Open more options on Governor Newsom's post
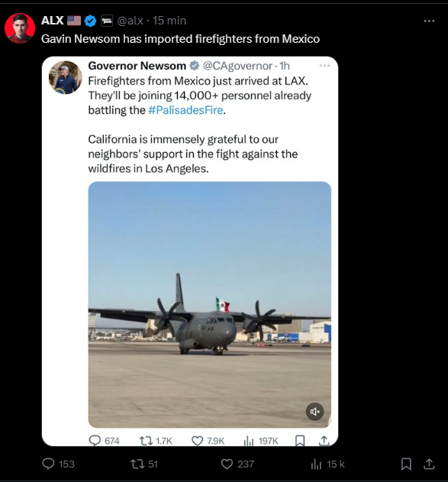Screen dimensions: 448x482 (x=324, y=66)
